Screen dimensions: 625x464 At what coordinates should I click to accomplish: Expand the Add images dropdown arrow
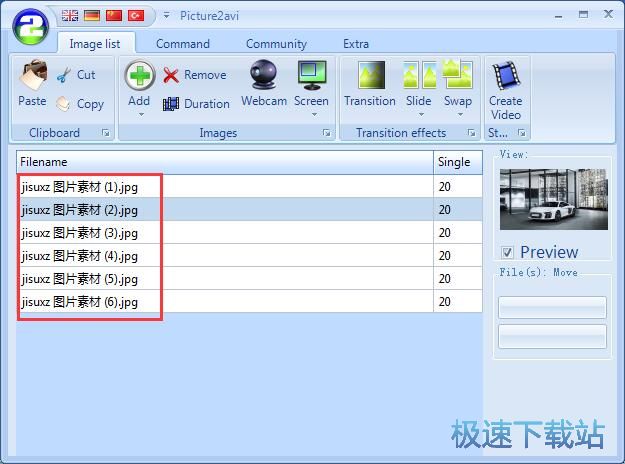(x=139, y=114)
